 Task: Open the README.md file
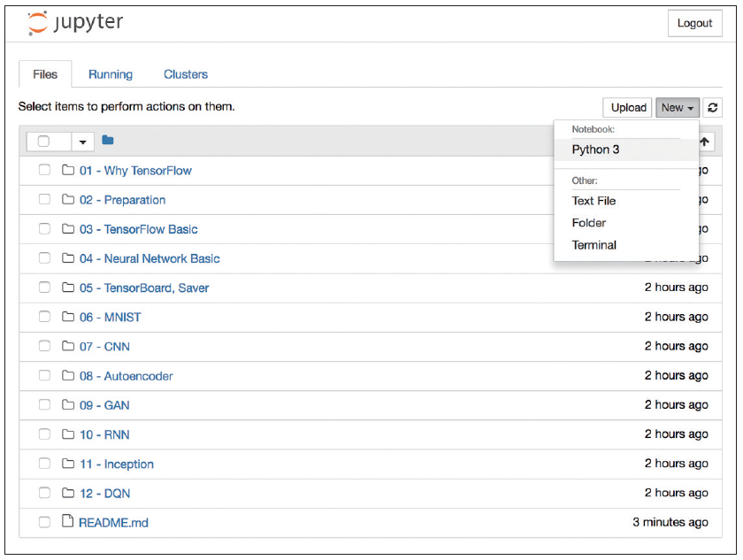coord(113,523)
